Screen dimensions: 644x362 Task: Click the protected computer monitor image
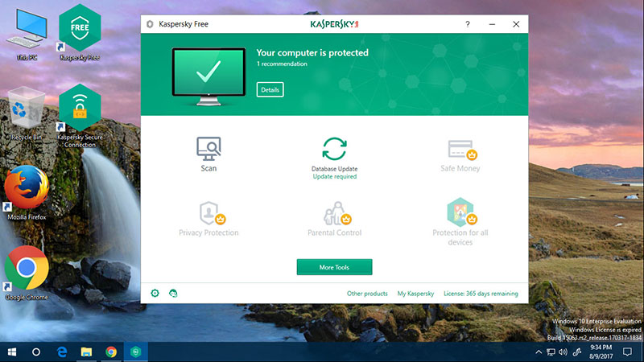208,76
